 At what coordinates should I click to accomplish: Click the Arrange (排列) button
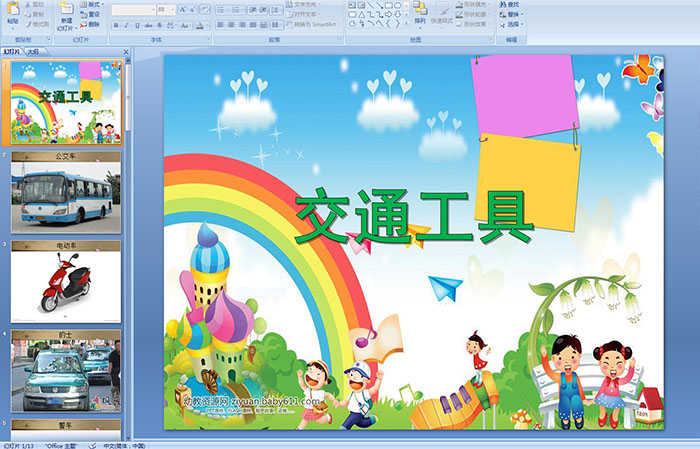[420, 13]
